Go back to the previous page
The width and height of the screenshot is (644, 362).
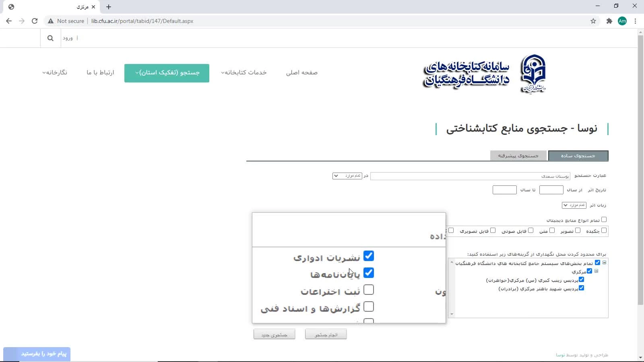pyautogui.click(x=9, y=21)
